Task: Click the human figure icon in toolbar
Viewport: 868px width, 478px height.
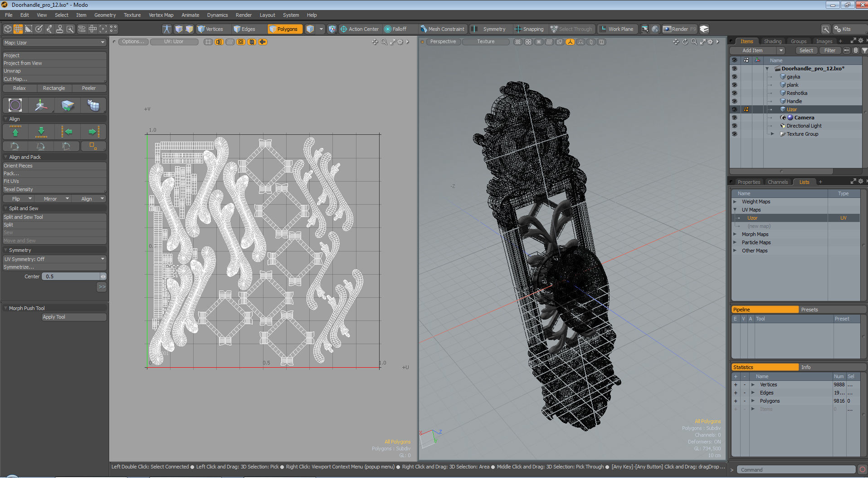Action: pyautogui.click(x=167, y=29)
